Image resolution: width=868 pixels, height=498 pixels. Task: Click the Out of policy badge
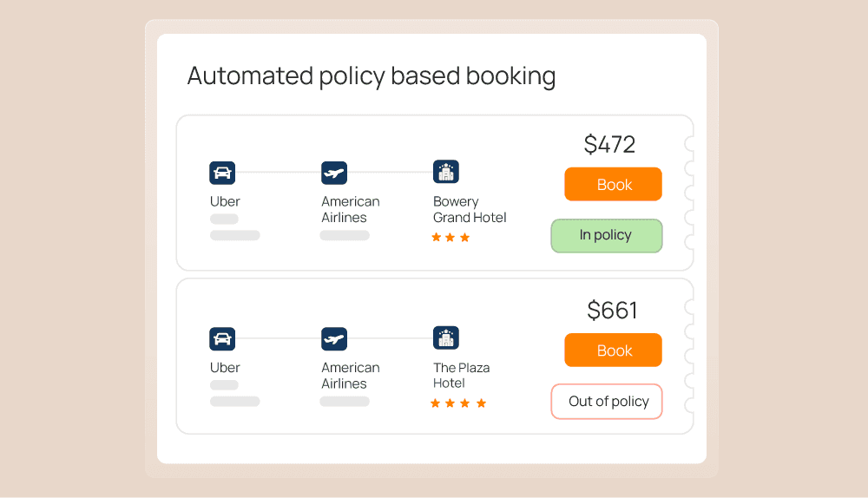pyautogui.click(x=607, y=401)
